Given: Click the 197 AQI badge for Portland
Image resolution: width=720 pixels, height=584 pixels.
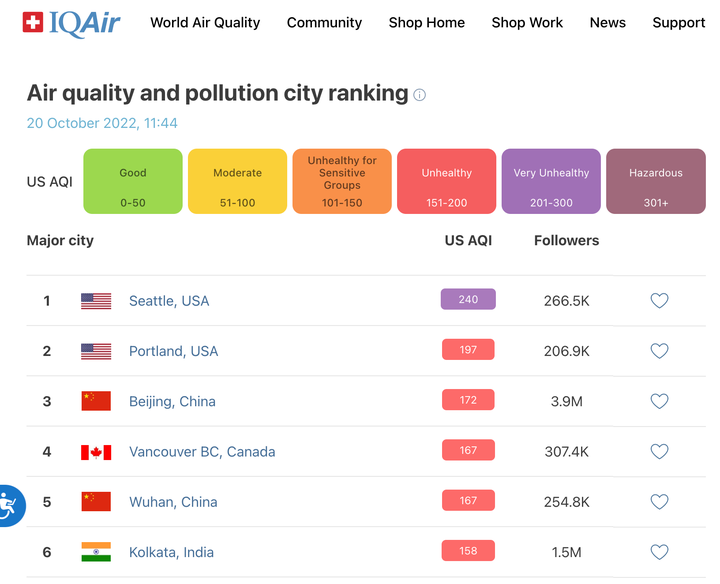Looking at the screenshot, I should pyautogui.click(x=468, y=350).
